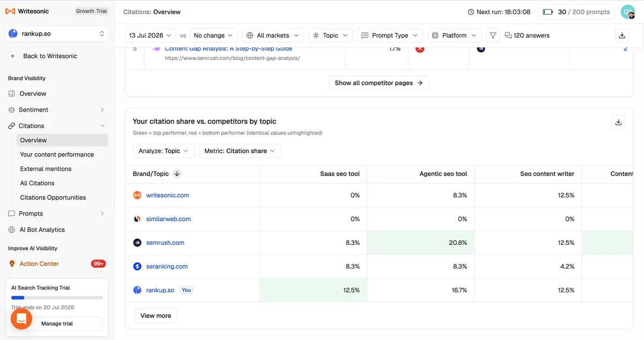644x340 pixels.
Task: Open Content Gap Analysis guide link
Action: (x=229, y=49)
